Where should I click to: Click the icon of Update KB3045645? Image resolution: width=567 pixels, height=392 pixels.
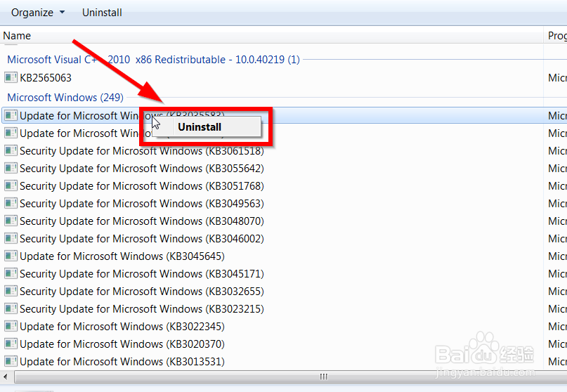[11, 256]
